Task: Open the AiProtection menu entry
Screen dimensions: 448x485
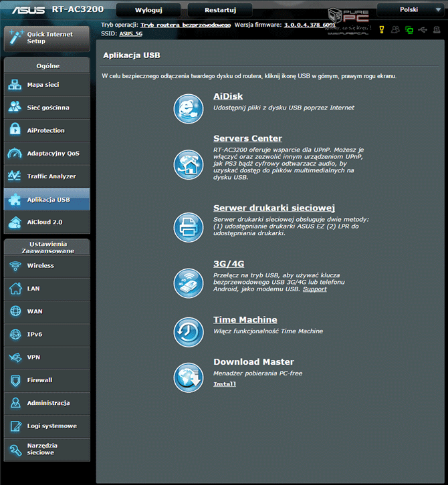Action: (x=47, y=130)
